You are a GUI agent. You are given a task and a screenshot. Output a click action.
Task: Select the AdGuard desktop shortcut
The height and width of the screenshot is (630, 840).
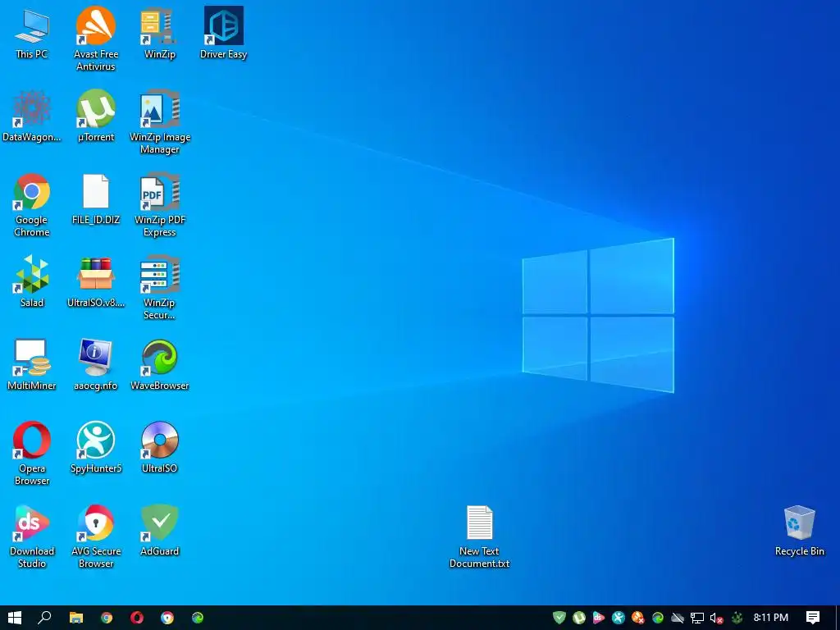(160, 531)
